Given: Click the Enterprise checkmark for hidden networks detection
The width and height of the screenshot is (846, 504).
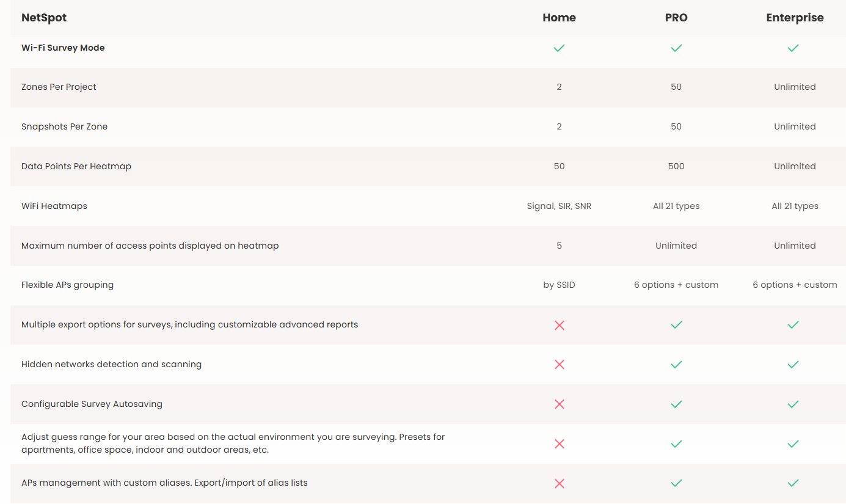Looking at the screenshot, I should point(793,365).
